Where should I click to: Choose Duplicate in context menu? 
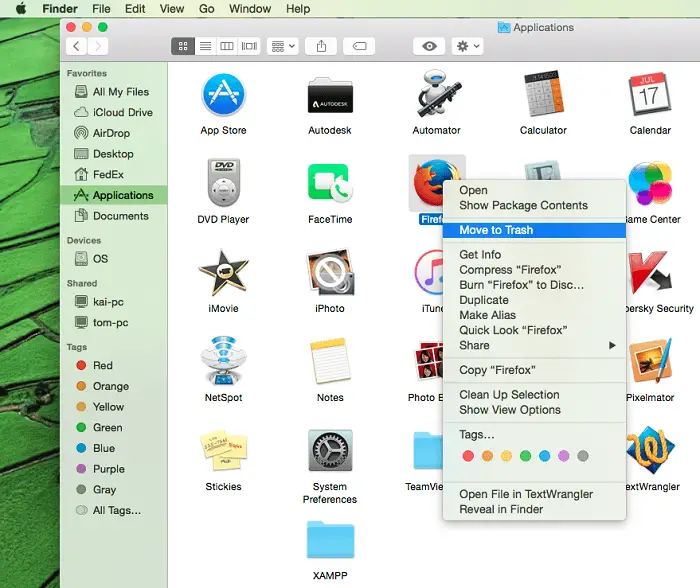[x=534, y=300]
